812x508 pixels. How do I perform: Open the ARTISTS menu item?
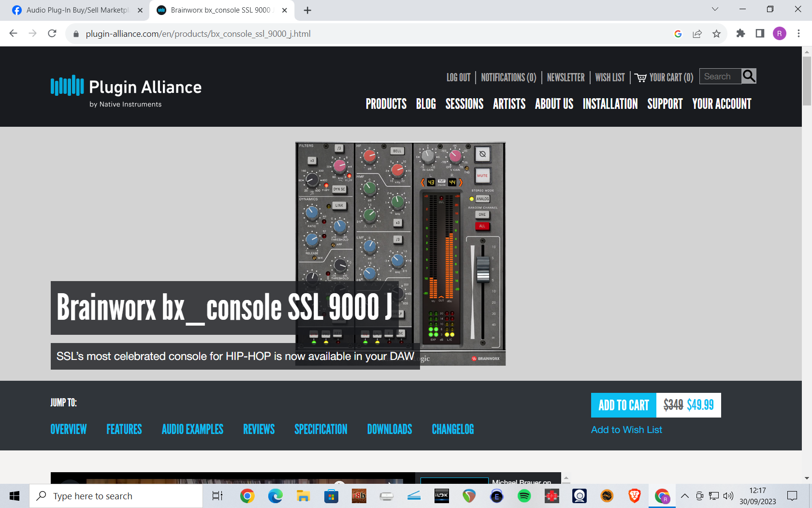(x=509, y=104)
